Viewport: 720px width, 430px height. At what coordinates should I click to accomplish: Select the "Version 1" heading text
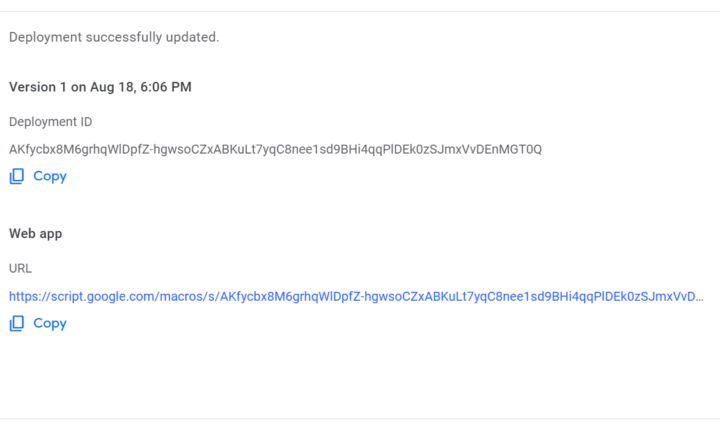click(40, 87)
